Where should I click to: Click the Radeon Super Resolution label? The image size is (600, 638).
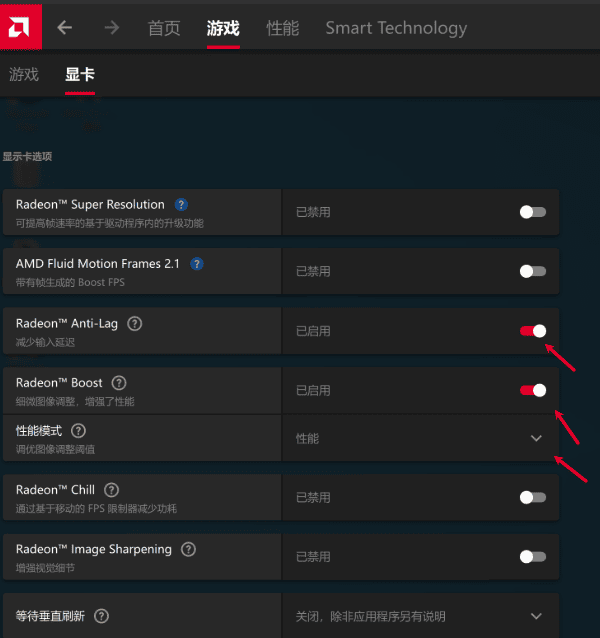click(90, 205)
